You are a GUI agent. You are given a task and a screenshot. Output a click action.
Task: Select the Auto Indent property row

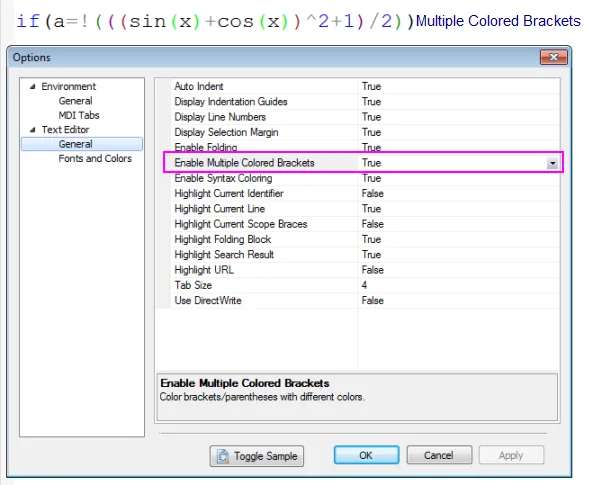point(357,87)
